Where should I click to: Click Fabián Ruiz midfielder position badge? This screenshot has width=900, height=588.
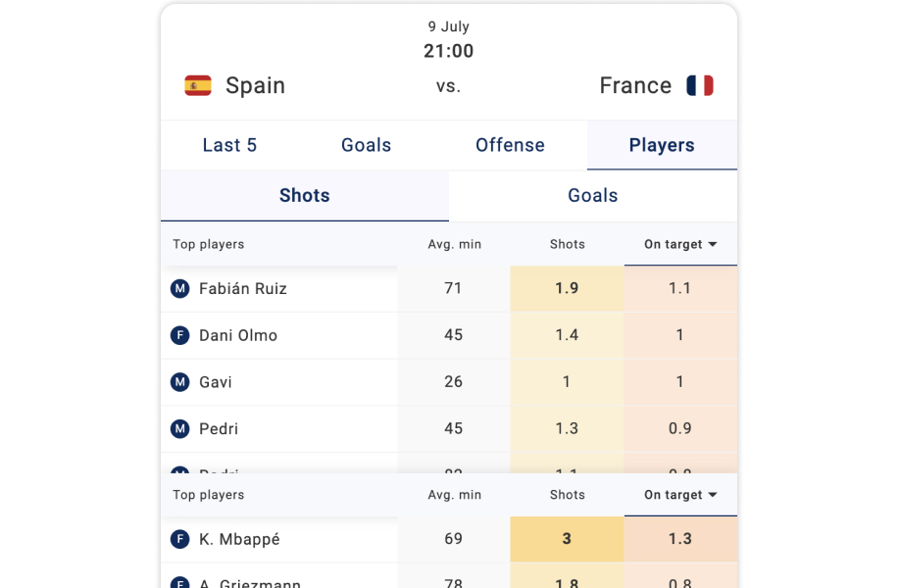click(x=179, y=288)
